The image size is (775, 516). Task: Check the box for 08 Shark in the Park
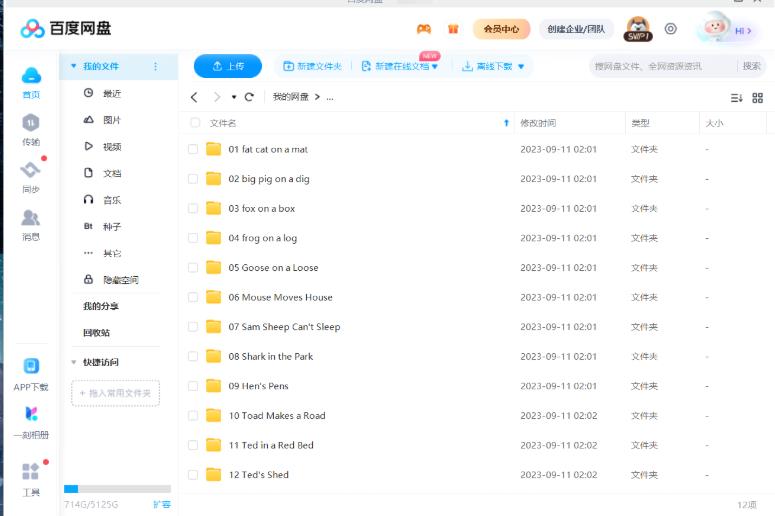193,356
